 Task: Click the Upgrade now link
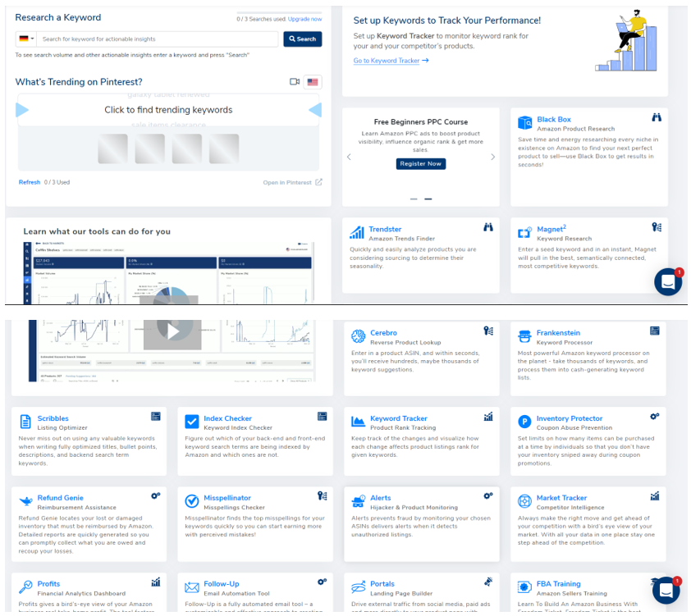pyautogui.click(x=304, y=19)
